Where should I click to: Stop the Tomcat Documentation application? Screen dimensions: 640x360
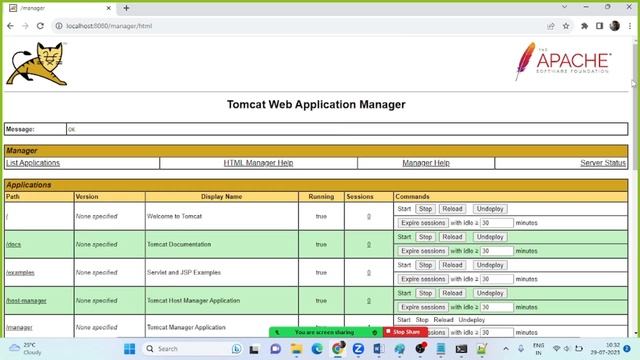point(425,237)
